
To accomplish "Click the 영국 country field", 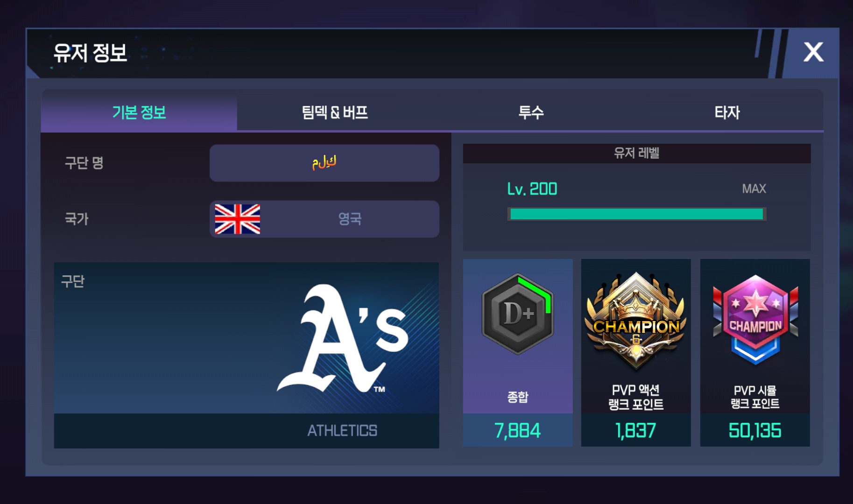I will (x=324, y=219).
